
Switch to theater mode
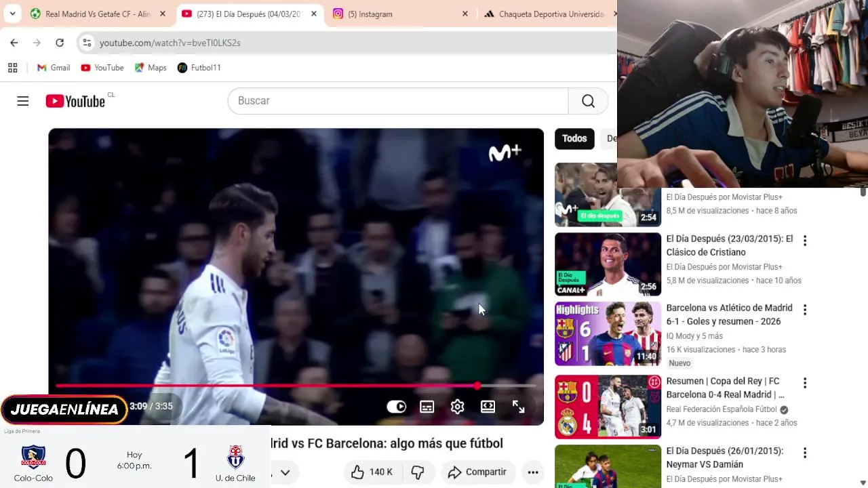coord(488,407)
